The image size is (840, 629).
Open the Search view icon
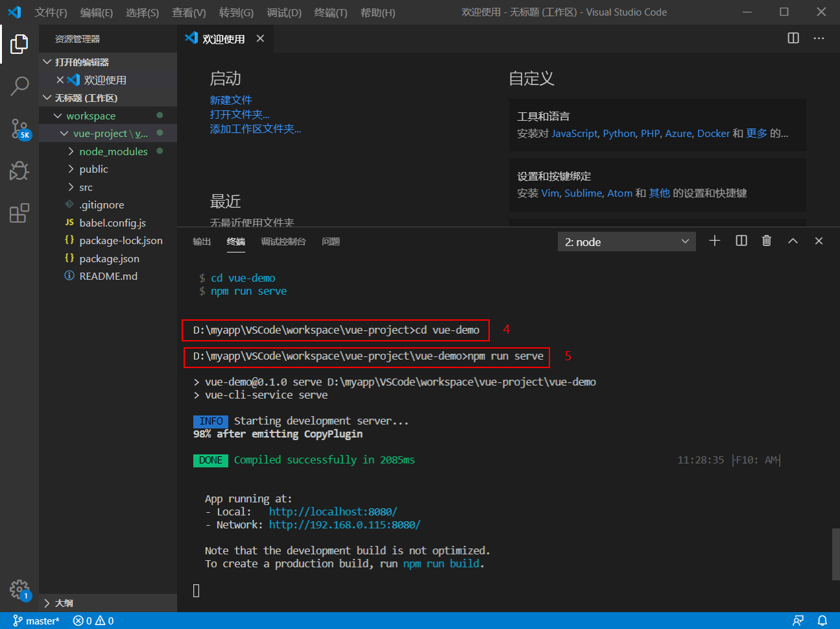point(19,86)
